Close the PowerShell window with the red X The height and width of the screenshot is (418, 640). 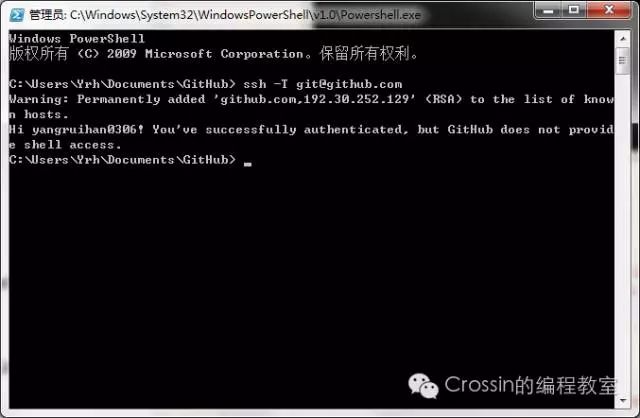609,10
